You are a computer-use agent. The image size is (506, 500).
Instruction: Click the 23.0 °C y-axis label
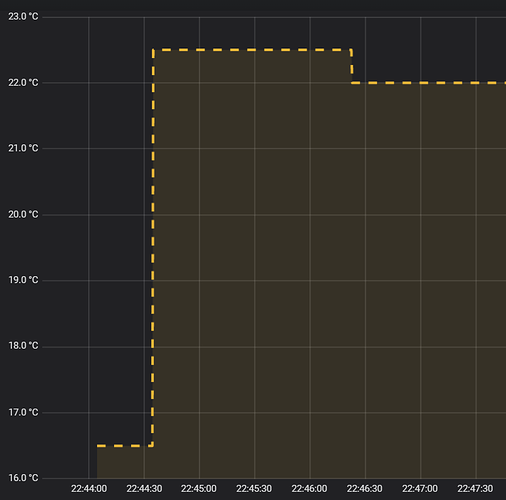[x=23, y=16]
